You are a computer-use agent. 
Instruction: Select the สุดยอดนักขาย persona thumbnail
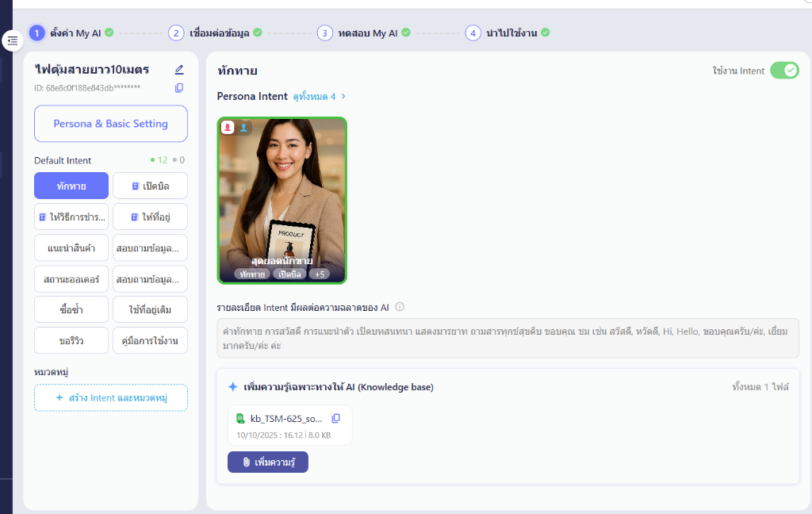pyautogui.click(x=282, y=200)
